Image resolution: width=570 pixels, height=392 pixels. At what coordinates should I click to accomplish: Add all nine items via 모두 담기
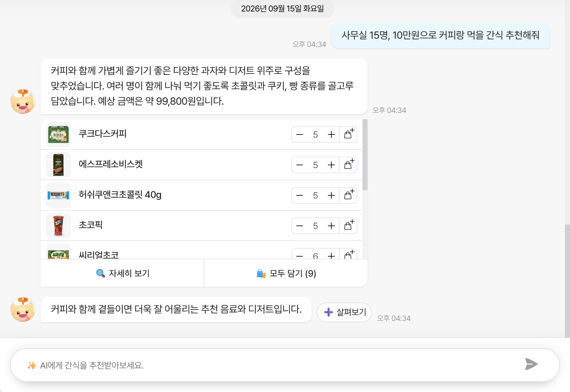point(286,273)
